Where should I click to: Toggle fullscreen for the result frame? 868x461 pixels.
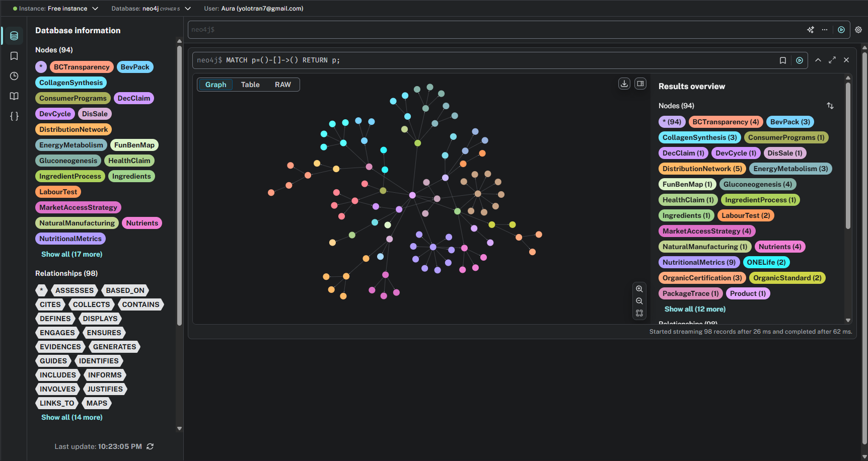pyautogui.click(x=832, y=60)
